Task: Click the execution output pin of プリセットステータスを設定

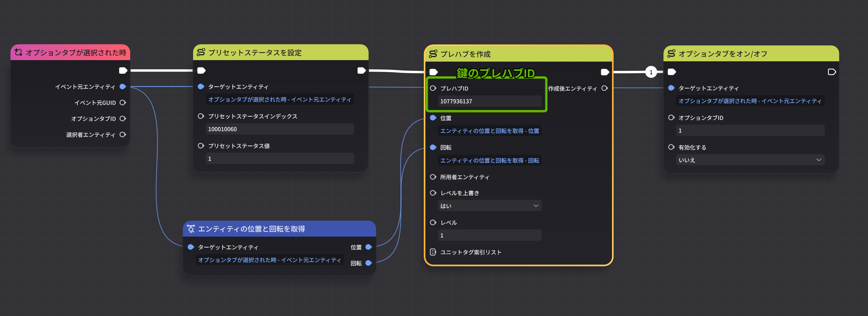Action: [x=361, y=70]
